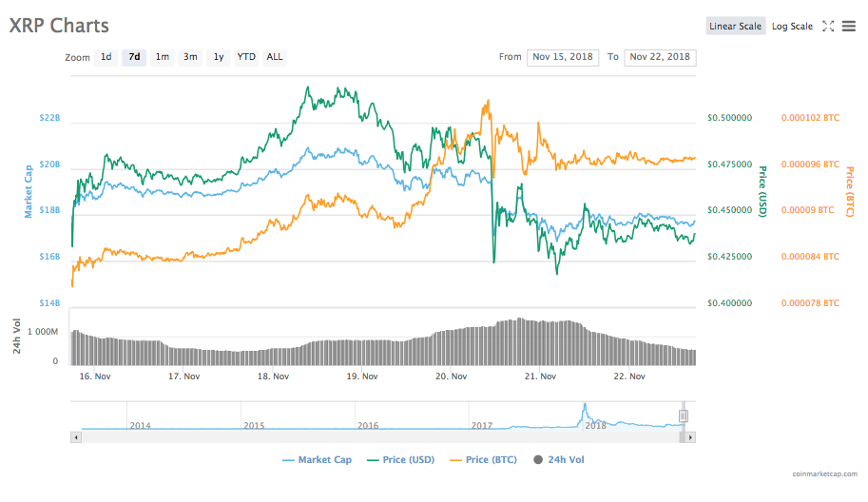Edit the From date field
The width and height of the screenshot is (868, 502).
[563, 57]
